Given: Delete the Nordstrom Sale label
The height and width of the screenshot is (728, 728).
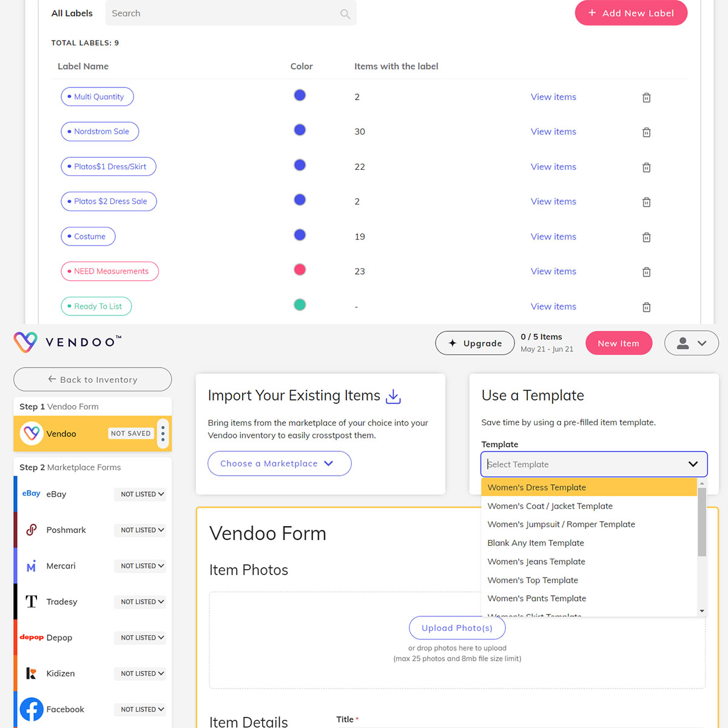Looking at the screenshot, I should click(647, 132).
